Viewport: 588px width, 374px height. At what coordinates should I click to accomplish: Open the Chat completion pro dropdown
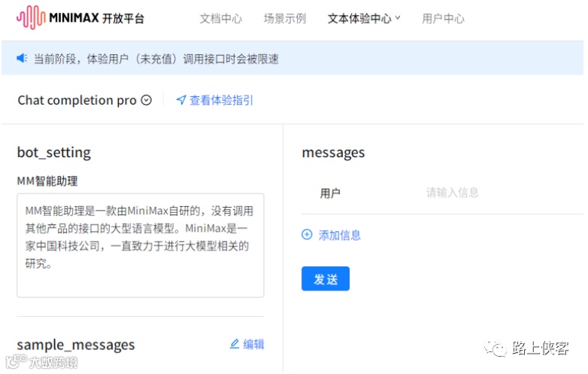coord(147,100)
